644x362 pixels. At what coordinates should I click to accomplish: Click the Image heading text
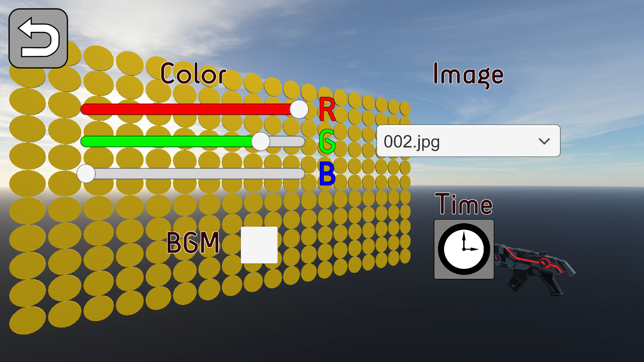click(x=468, y=75)
